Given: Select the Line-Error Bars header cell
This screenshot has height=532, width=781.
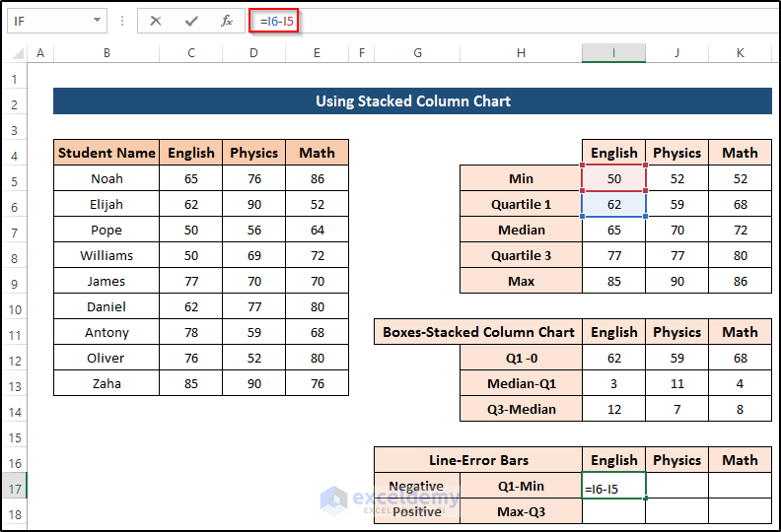Looking at the screenshot, I should [478, 460].
